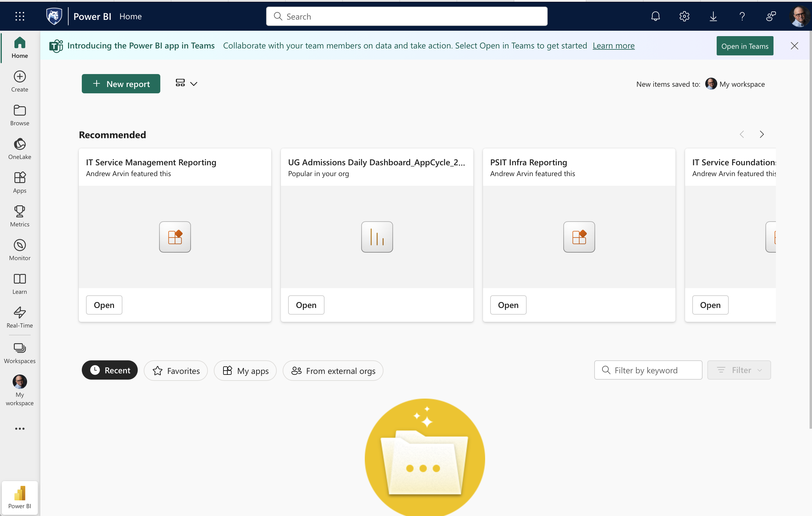The width and height of the screenshot is (812, 516).
Task: Open the OneLake data hub
Action: click(20, 148)
